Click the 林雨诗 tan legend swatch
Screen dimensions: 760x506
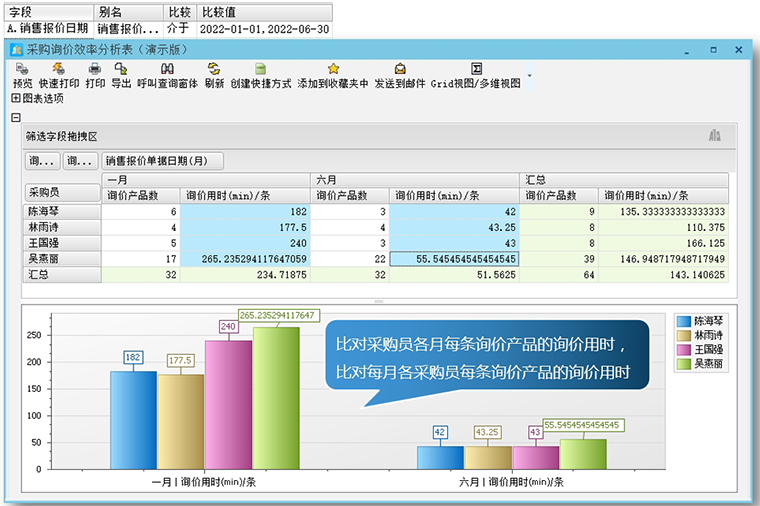tap(684, 335)
